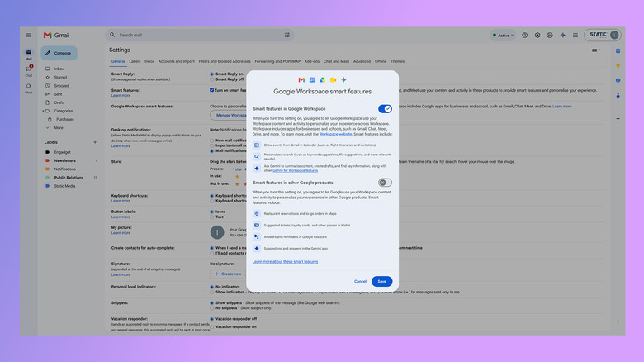Open the Help question mark icon

coord(524,36)
